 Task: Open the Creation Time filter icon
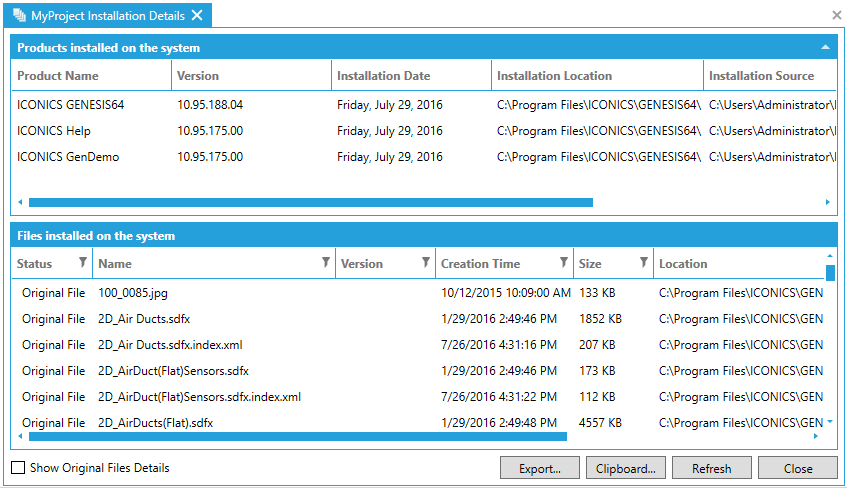pos(564,263)
